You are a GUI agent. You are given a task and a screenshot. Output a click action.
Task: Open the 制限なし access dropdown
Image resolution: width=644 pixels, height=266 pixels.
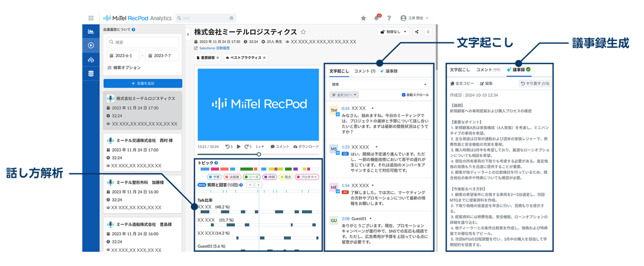tap(393, 32)
